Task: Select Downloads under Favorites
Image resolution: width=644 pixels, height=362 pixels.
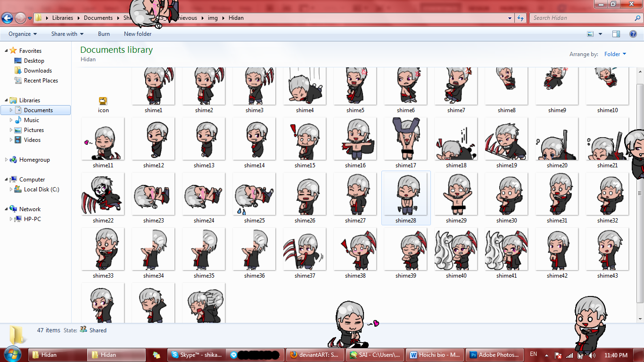Action: pos(38,71)
